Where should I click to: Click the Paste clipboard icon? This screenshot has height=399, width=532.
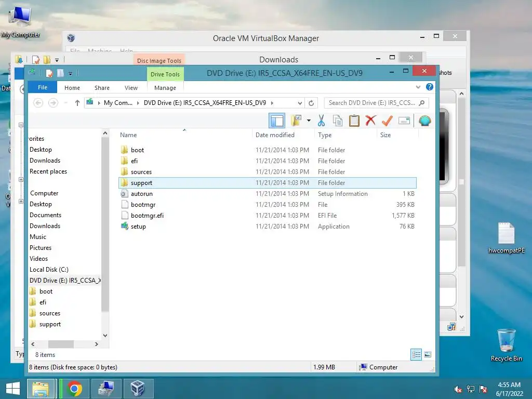[354, 121]
